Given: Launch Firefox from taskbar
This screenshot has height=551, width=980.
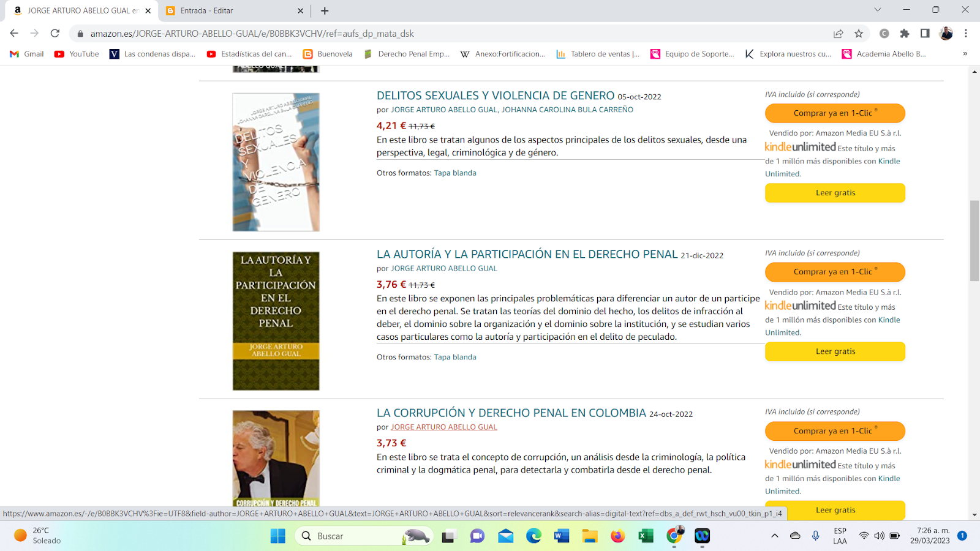Looking at the screenshot, I should (x=617, y=536).
